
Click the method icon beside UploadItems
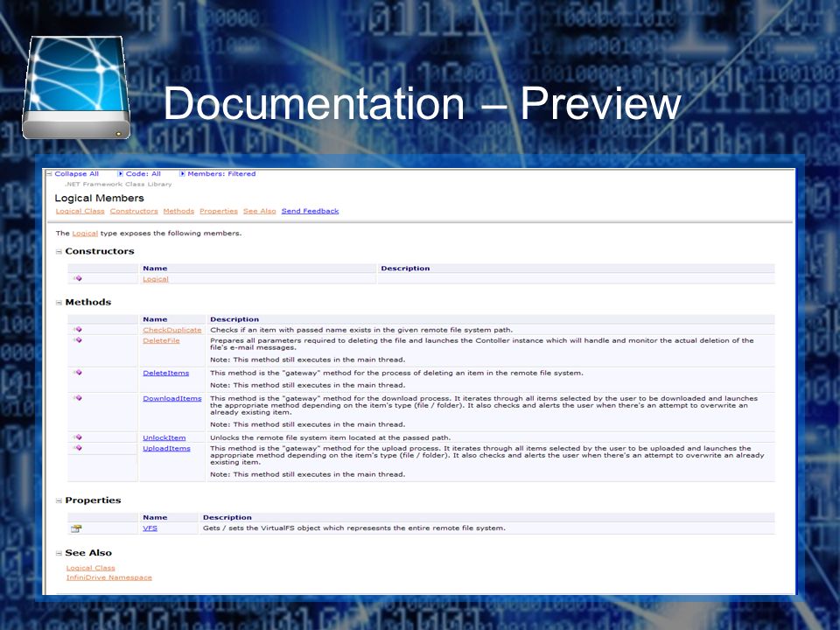[x=78, y=448]
